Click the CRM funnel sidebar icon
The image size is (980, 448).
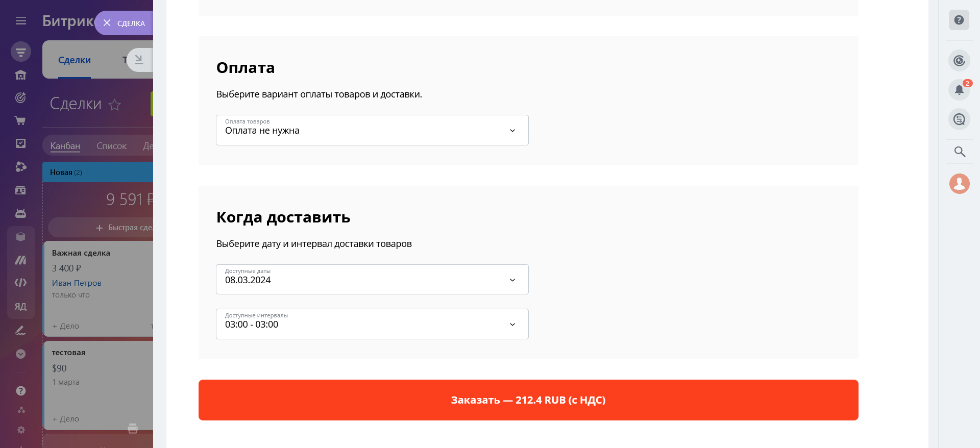pos(20,52)
